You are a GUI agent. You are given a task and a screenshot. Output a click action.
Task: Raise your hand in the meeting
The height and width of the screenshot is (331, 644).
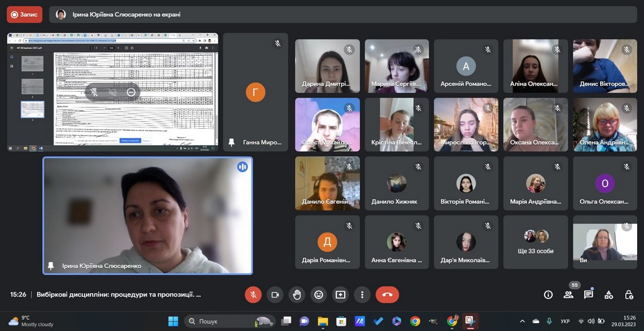pos(297,295)
